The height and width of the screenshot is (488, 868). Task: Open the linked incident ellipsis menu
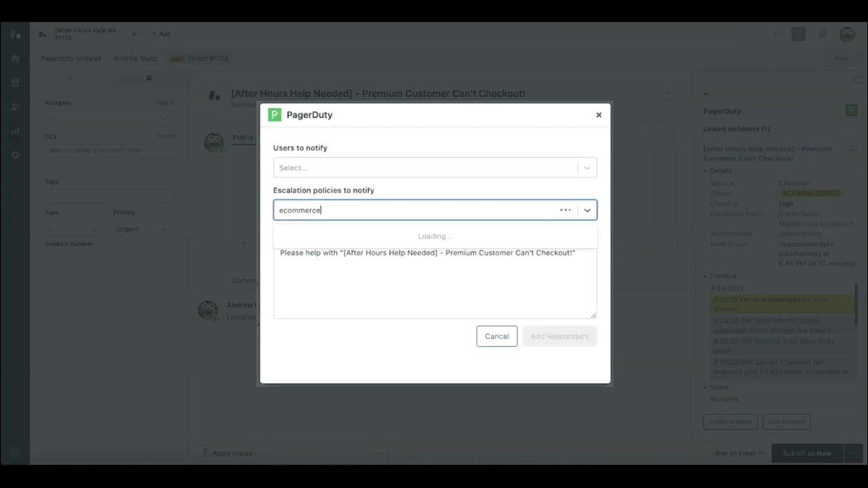tap(850, 150)
